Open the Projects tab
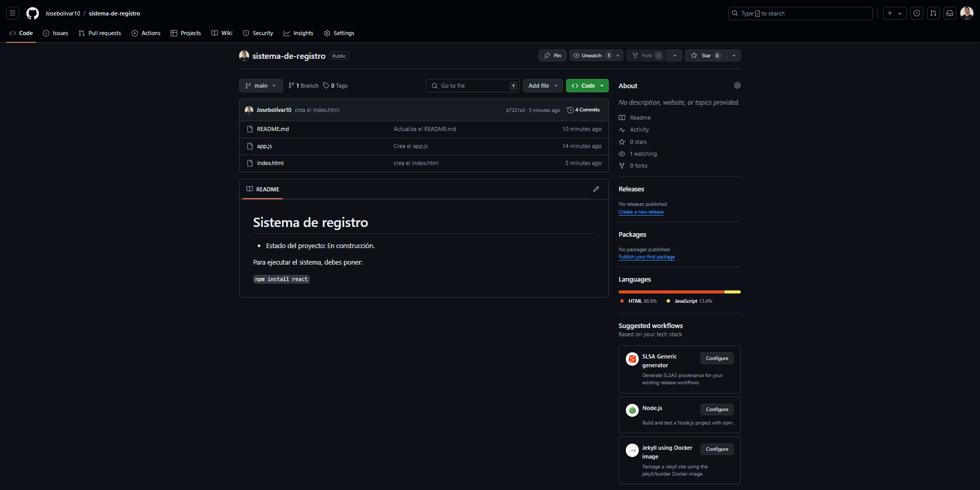Screen dimensions: 980x490 pyautogui.click(x=186, y=33)
